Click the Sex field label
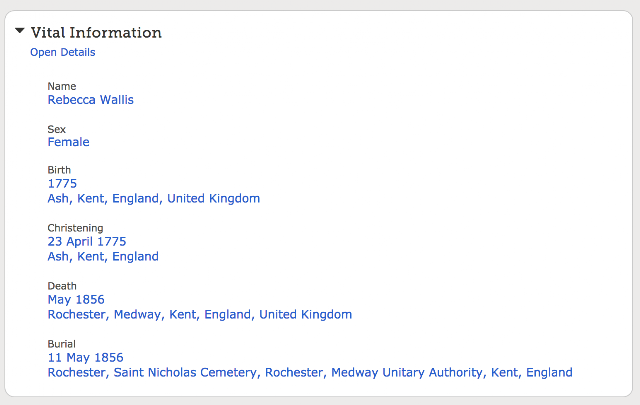Image resolution: width=640 pixels, height=405 pixels. [x=56, y=129]
